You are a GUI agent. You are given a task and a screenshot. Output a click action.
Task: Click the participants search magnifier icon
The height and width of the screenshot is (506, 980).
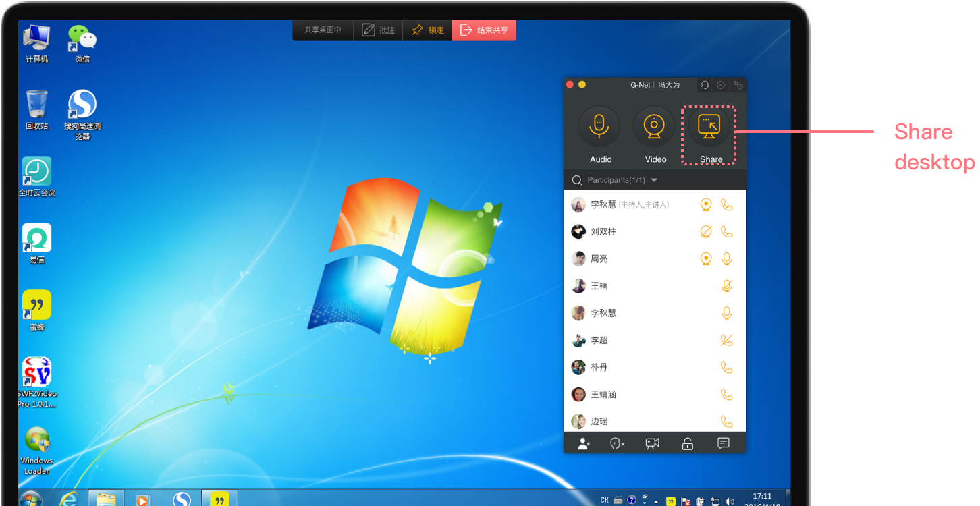click(x=577, y=180)
